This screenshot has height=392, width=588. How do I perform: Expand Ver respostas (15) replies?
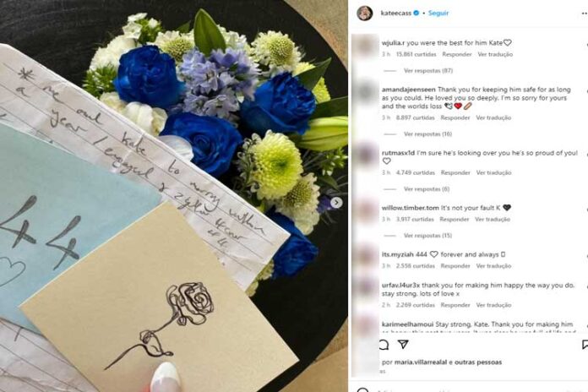pos(427,236)
